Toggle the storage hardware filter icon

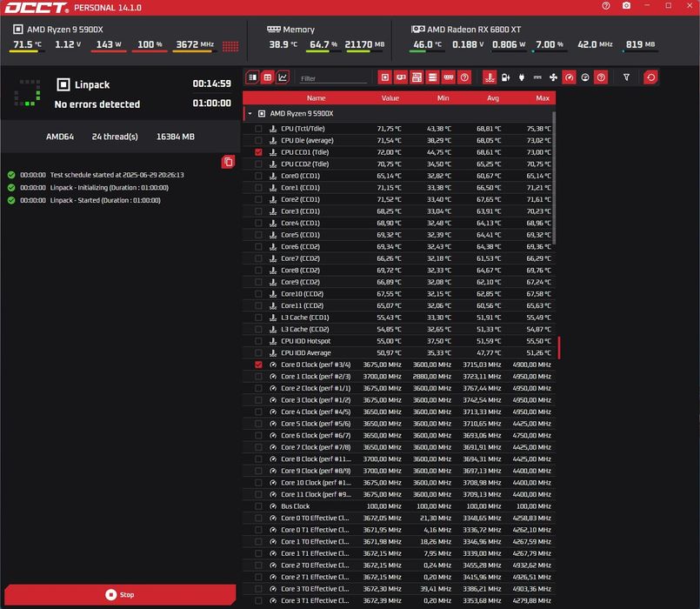(x=432, y=77)
